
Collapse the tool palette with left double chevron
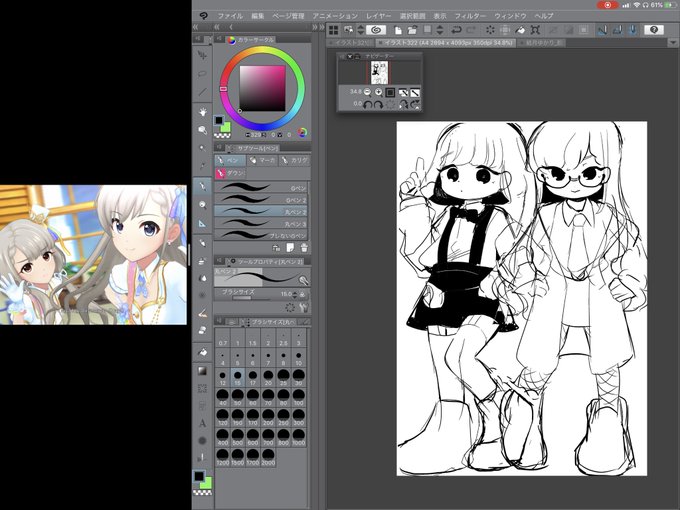pyautogui.click(x=196, y=27)
